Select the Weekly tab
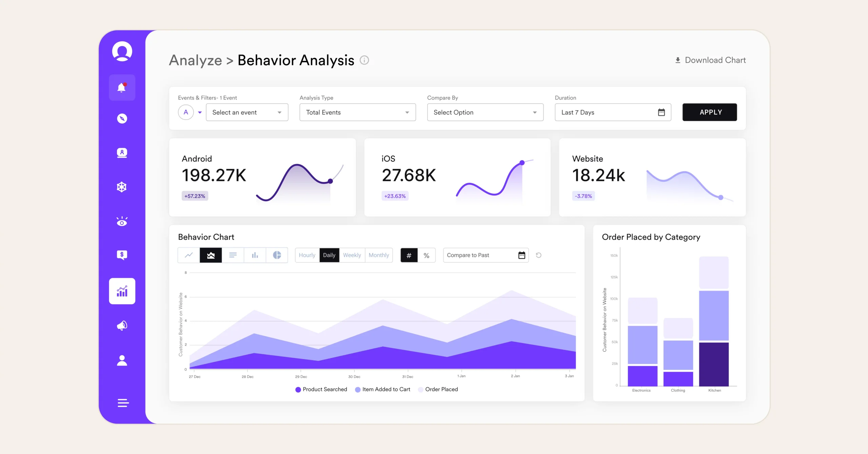Viewport: 868px width, 454px height. point(352,255)
